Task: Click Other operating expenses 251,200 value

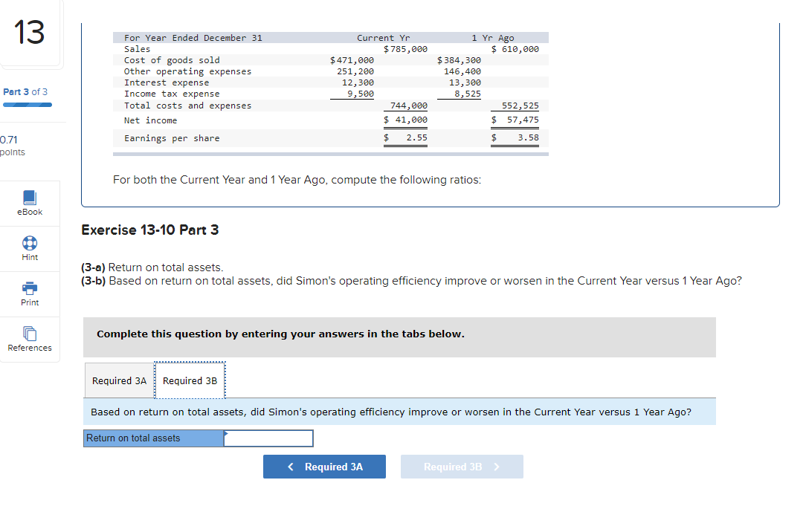Action: tap(355, 72)
